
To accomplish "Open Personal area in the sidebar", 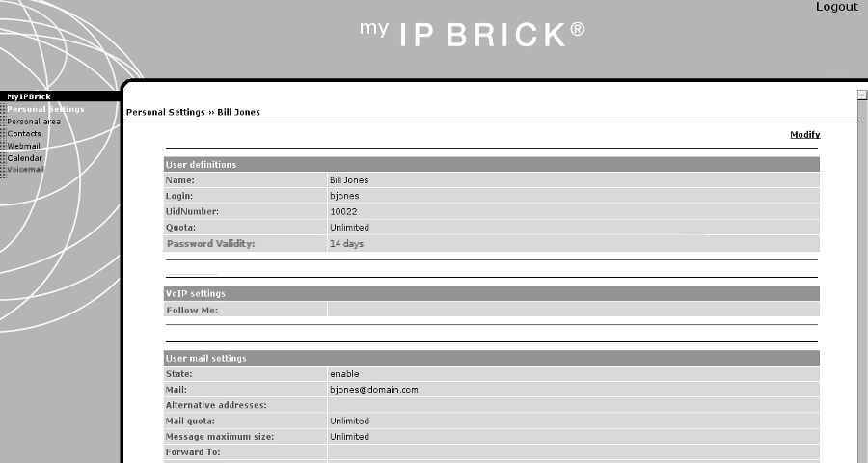I will point(34,122).
